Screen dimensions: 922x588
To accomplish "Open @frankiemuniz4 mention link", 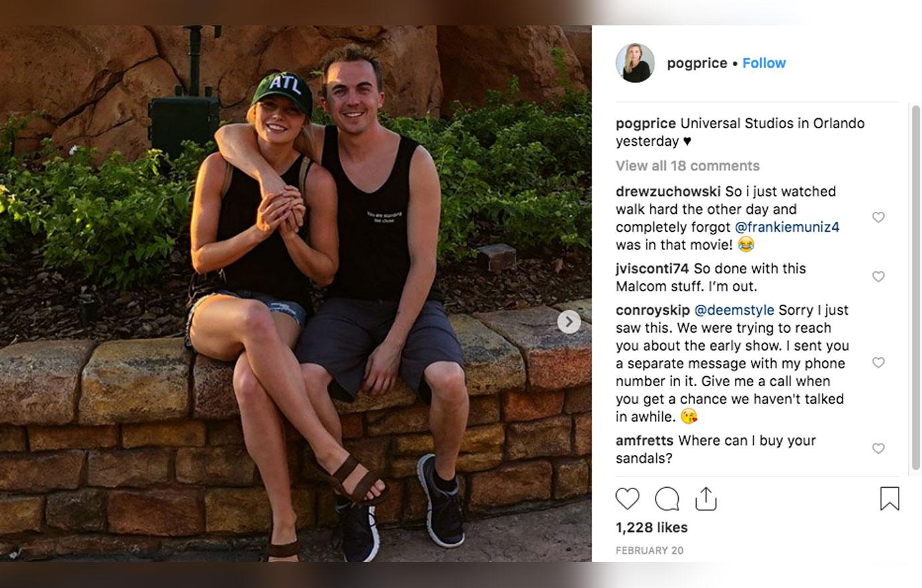I will [x=787, y=227].
